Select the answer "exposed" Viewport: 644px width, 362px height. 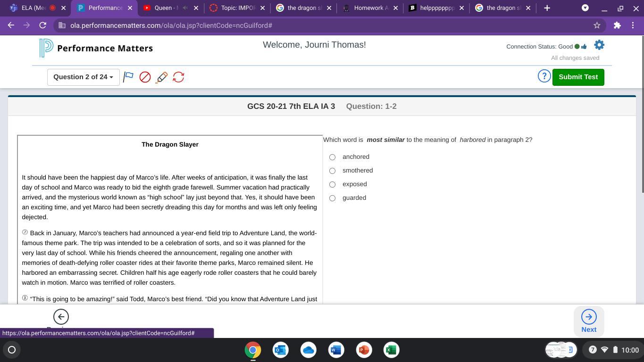332,184
